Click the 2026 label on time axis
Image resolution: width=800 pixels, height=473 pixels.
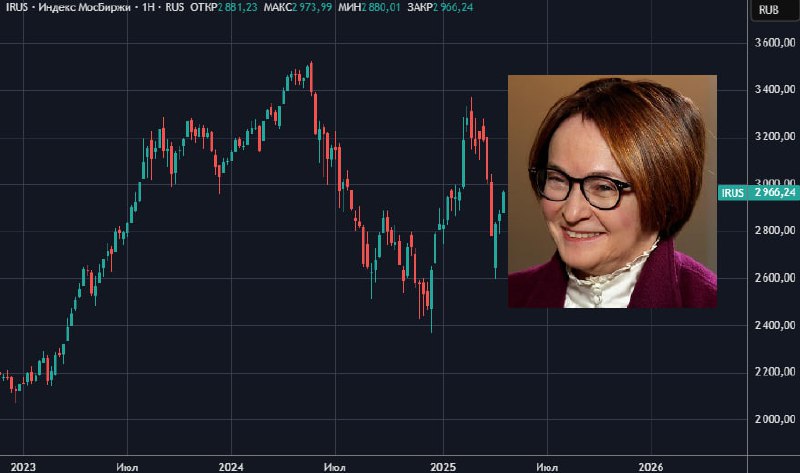pyautogui.click(x=651, y=467)
